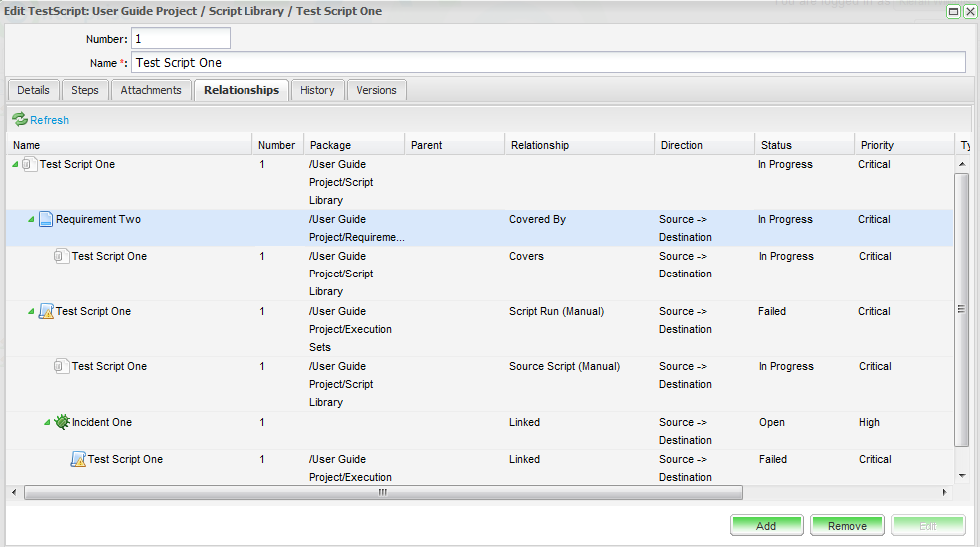Collapse the Incident One tree node
Viewport: 980px width, 547px height.
[x=47, y=423]
